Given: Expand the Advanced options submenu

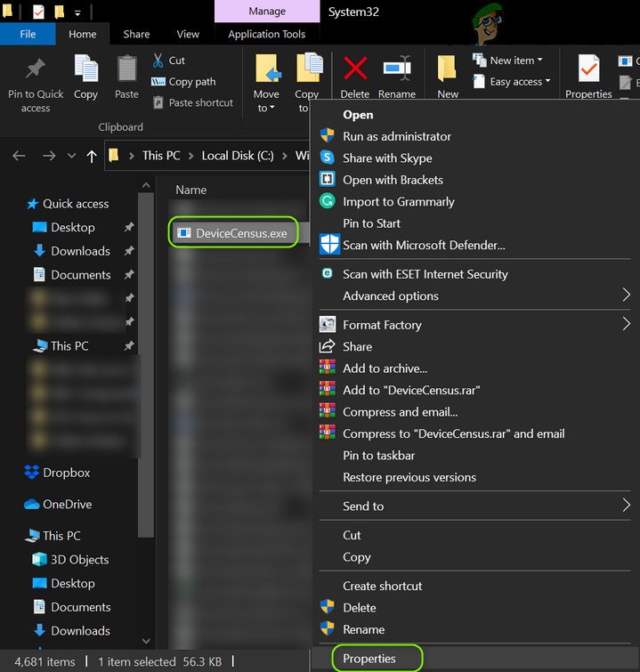Looking at the screenshot, I should (391, 296).
